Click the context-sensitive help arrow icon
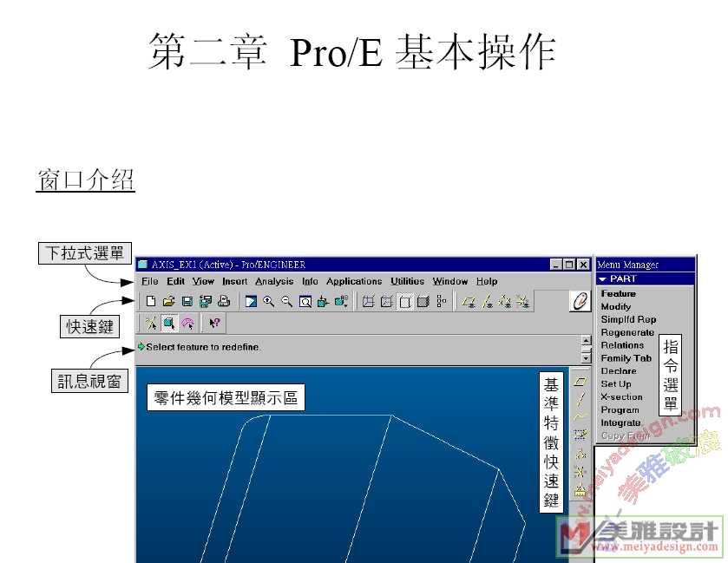The width and height of the screenshot is (728, 563). [214, 323]
